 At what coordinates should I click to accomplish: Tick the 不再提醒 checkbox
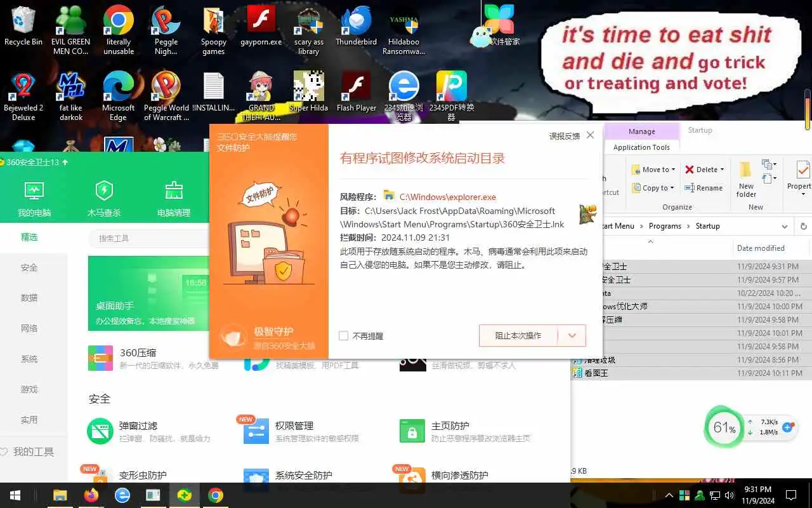(344, 336)
